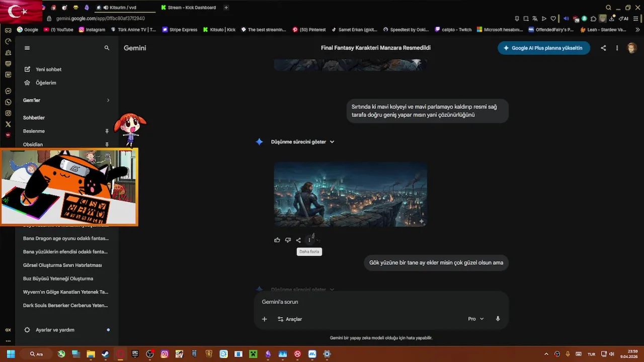Expand the Gem'ler section arrow
Image resolution: width=644 pixels, height=362 pixels.
(x=108, y=101)
